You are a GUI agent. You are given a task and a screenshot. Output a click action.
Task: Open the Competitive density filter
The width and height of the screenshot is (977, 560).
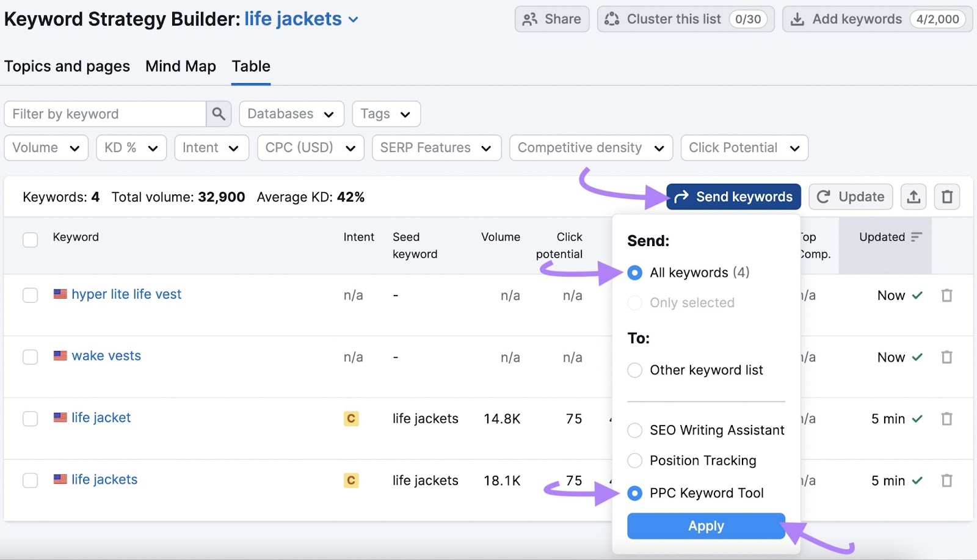point(591,148)
